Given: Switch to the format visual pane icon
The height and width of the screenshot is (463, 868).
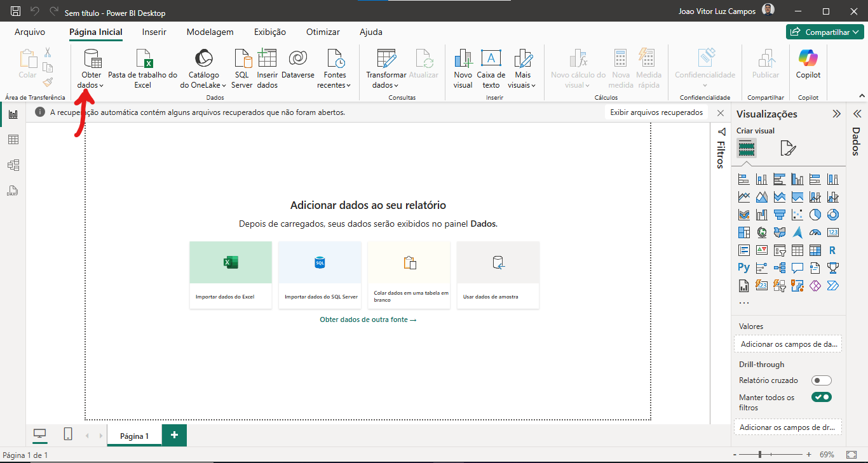Looking at the screenshot, I should (788, 149).
